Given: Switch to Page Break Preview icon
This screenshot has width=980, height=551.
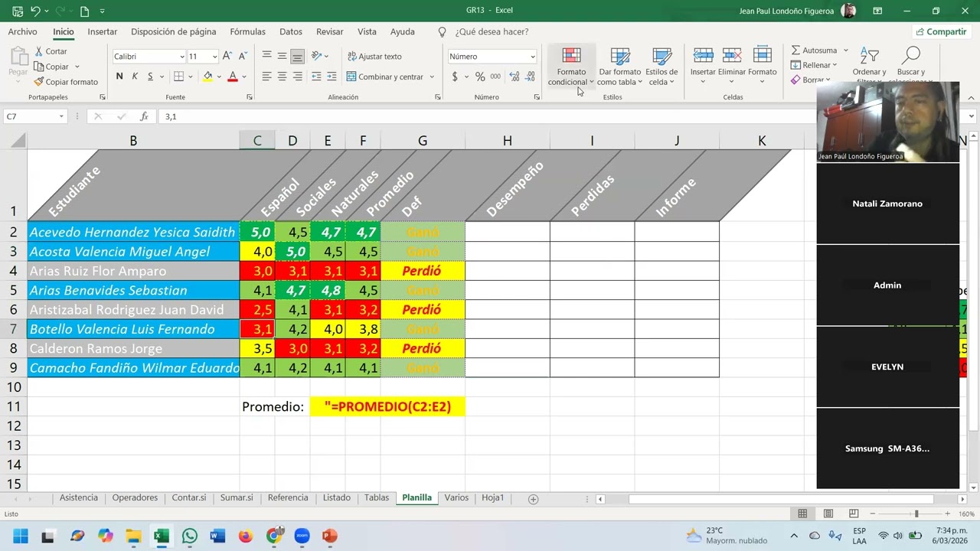Looking at the screenshot, I should click(854, 514).
